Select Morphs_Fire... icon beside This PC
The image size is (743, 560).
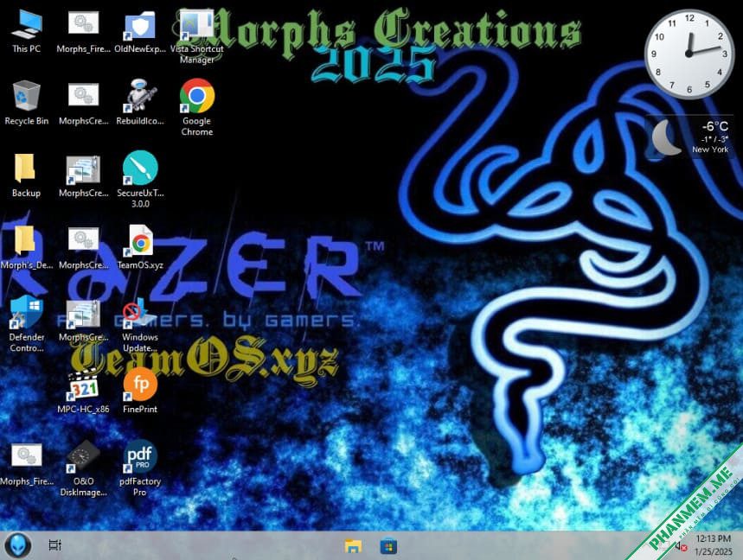[83, 31]
